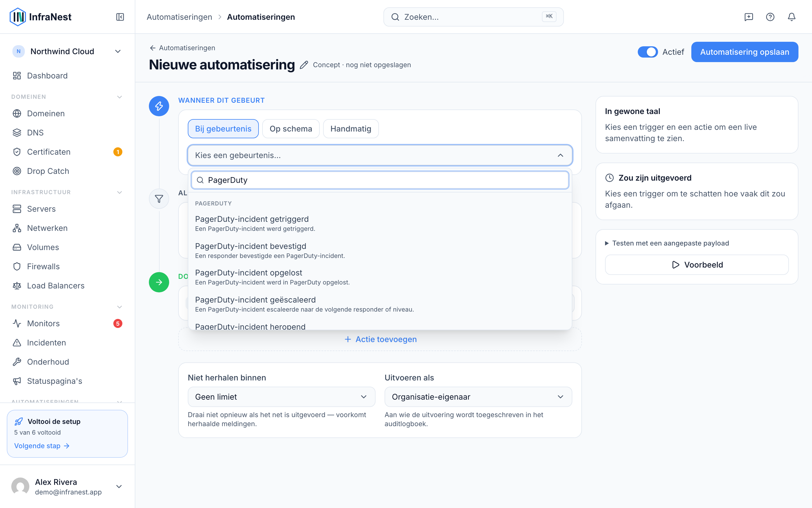This screenshot has width=812, height=508.
Task: Collapse the MONITORING section
Action: click(119, 307)
